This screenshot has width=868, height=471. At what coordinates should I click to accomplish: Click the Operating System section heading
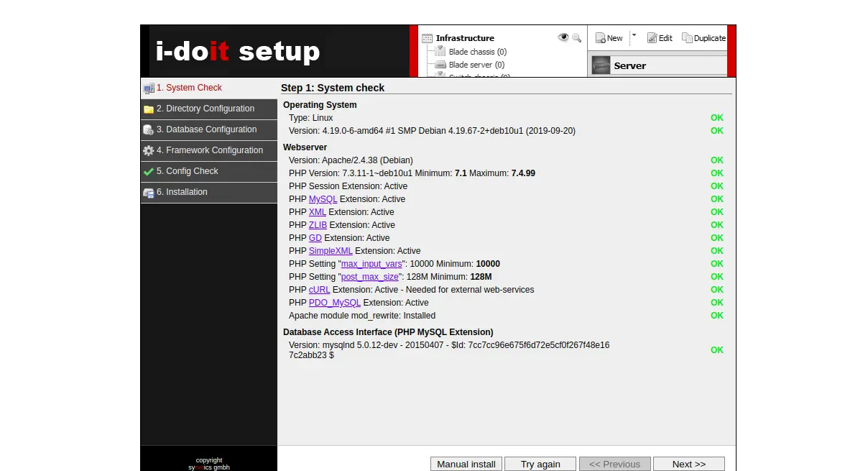[x=320, y=105]
